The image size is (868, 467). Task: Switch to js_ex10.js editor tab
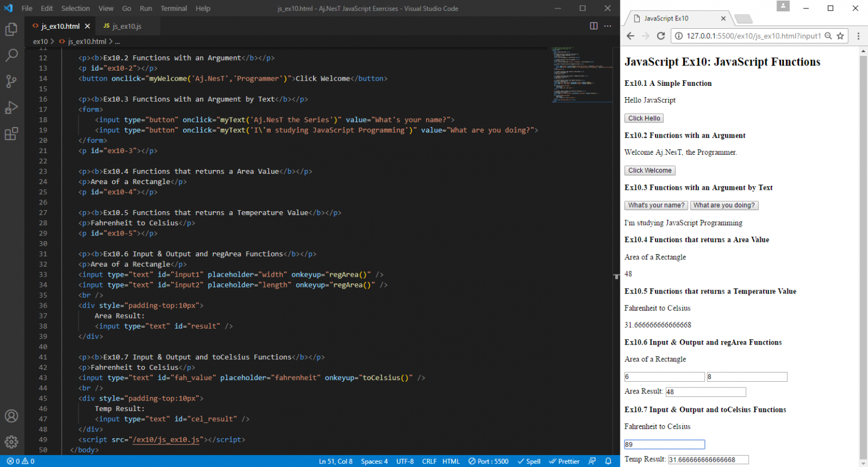[x=126, y=27]
